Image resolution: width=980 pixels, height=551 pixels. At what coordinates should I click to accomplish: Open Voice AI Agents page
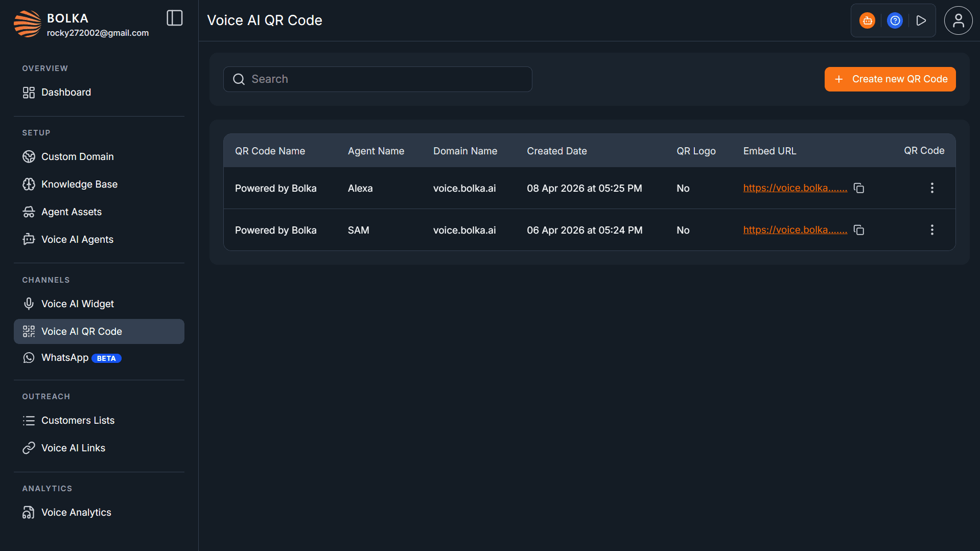99,240
